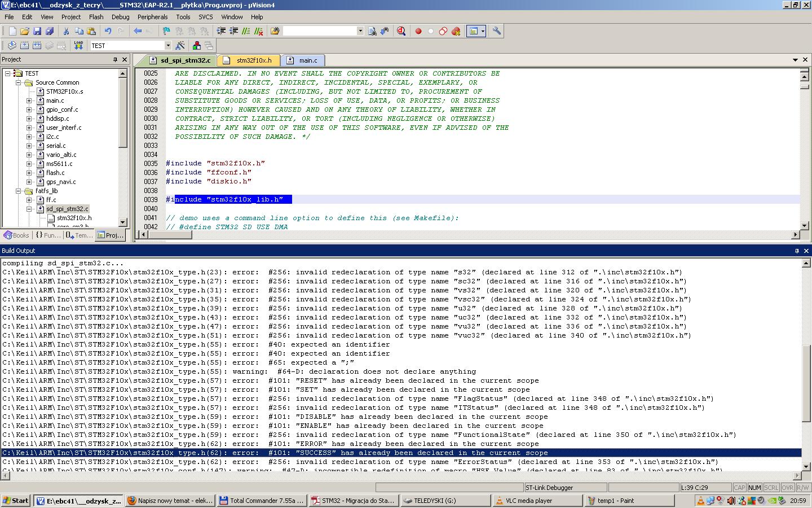Switch to the main.c editor tab
Screen dimensions: 812x508
[x=302, y=60]
